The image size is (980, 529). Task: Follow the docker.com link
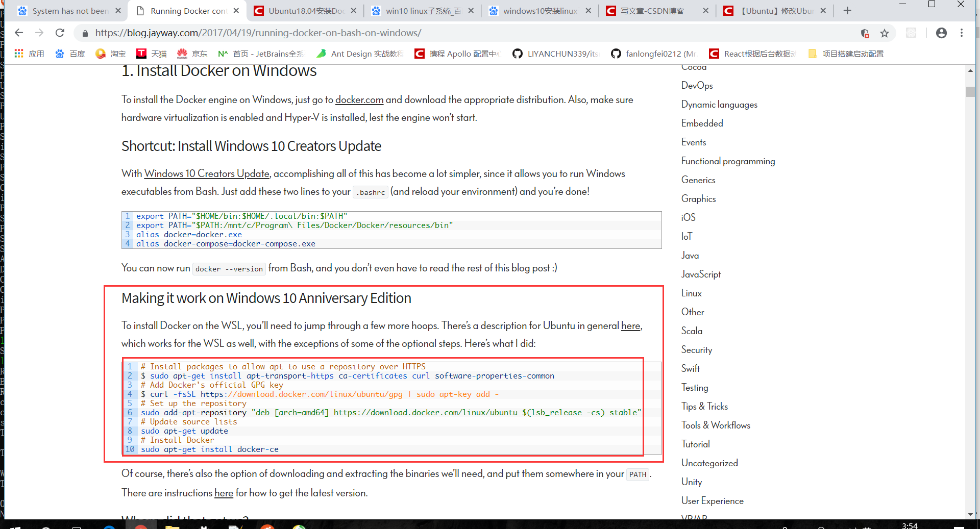click(x=359, y=100)
